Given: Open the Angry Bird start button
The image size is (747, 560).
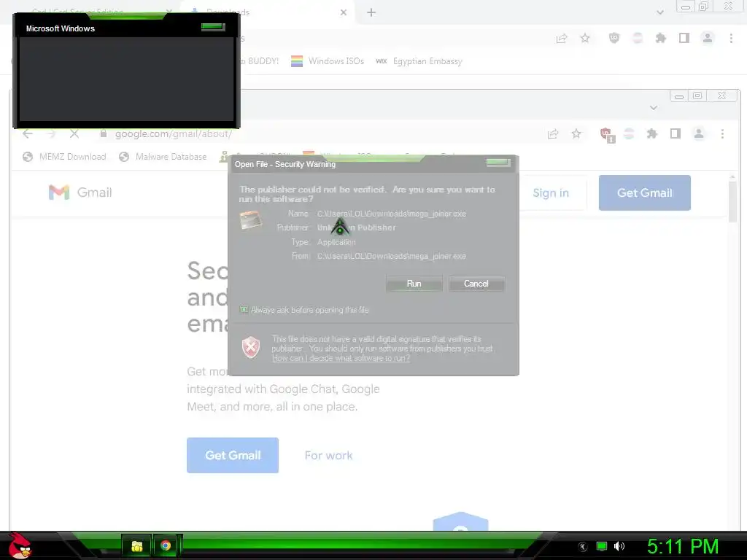Looking at the screenshot, I should pos(19,545).
